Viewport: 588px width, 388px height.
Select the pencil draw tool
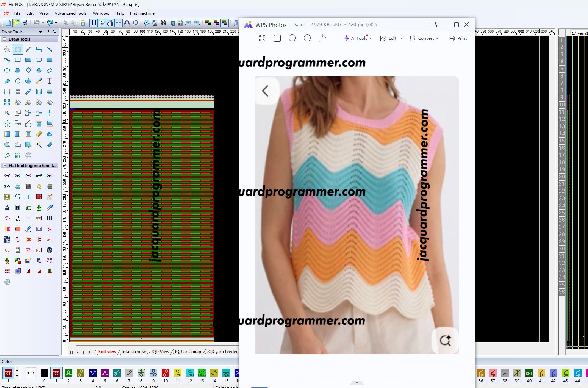click(x=28, y=49)
